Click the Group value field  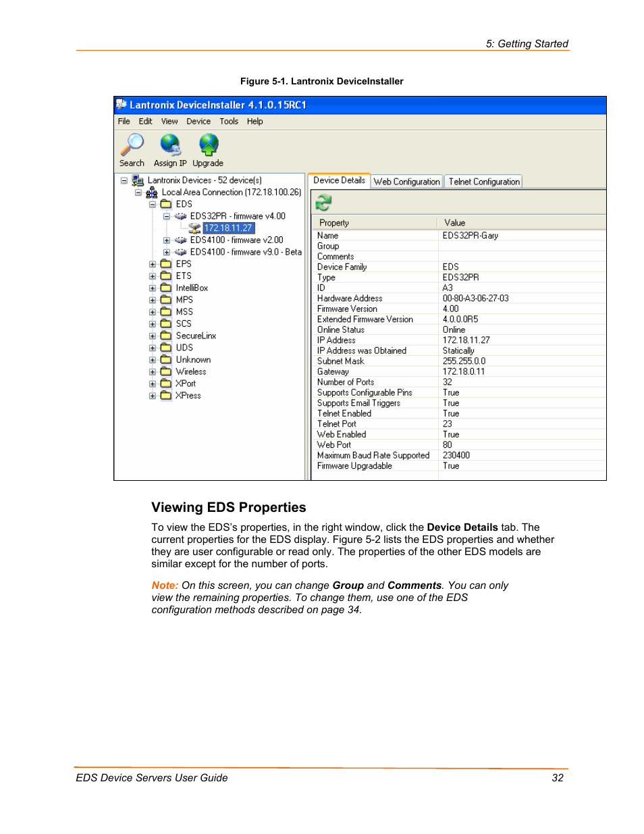coord(522,246)
